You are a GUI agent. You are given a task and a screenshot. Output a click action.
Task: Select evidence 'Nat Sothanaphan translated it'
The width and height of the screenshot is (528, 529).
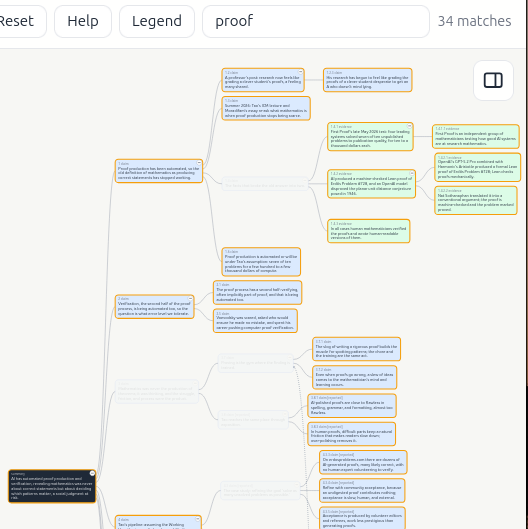(476, 200)
